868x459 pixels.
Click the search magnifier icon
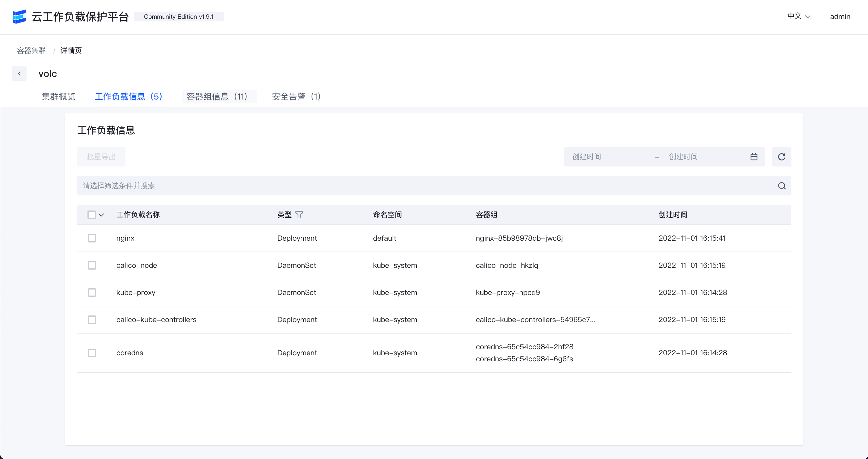782,186
